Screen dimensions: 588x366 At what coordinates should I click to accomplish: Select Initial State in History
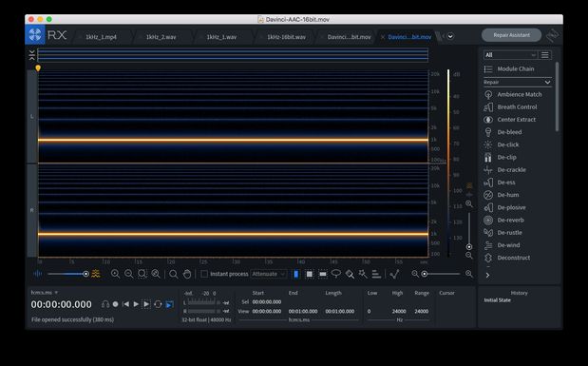[497, 300]
